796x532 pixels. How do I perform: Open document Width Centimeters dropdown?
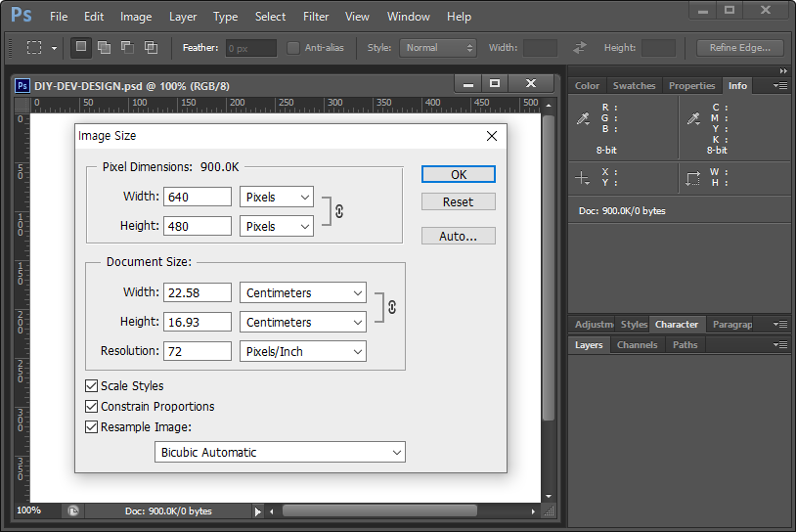(303, 293)
